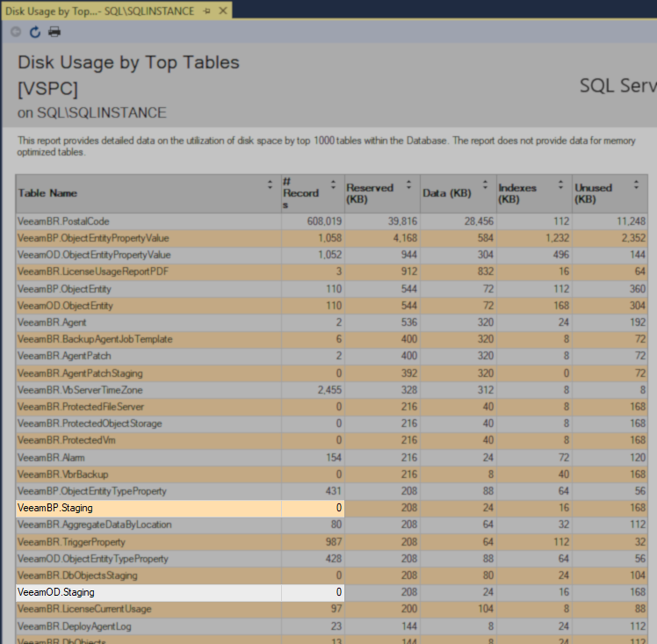Click the Reserved (KB) header label
Screen dimensions: 657x644
pyautogui.click(x=370, y=193)
